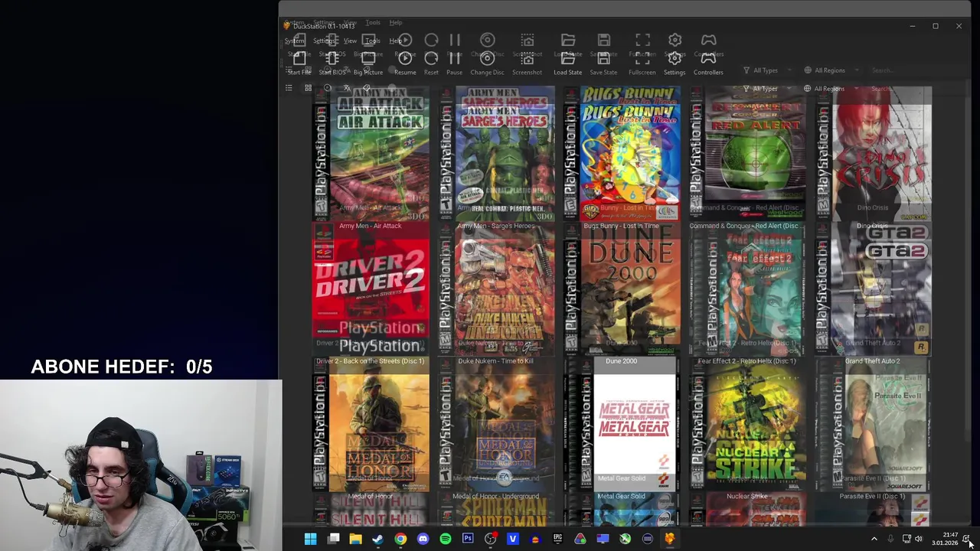The image size is (980, 551).
Task: Click the Reset toolbar icon
Action: [431, 58]
